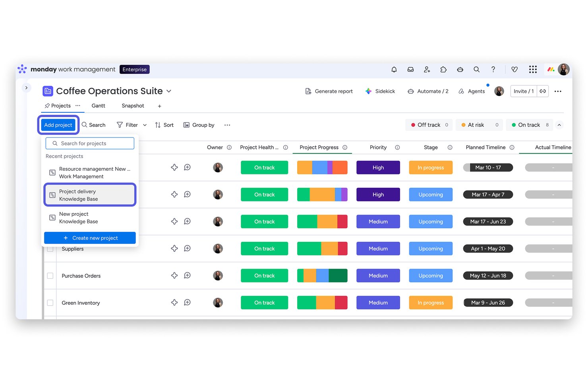Open Group by options
The image size is (588, 392).
(199, 125)
